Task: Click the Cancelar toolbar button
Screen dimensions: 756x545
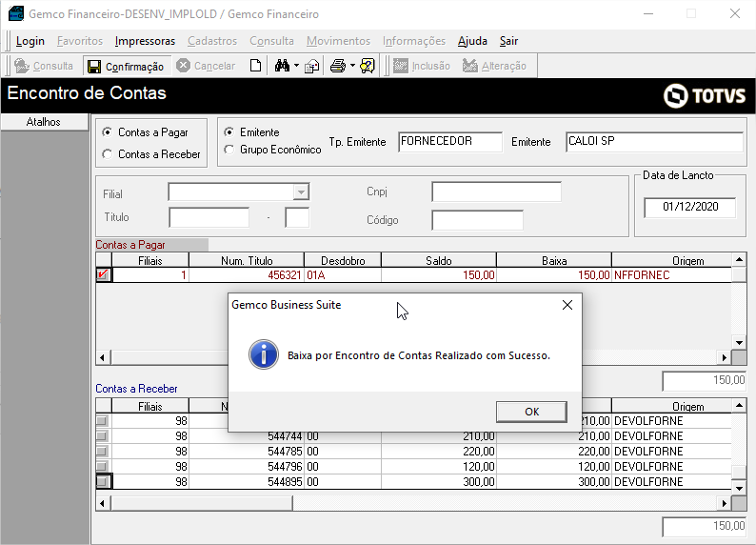Action: point(206,66)
